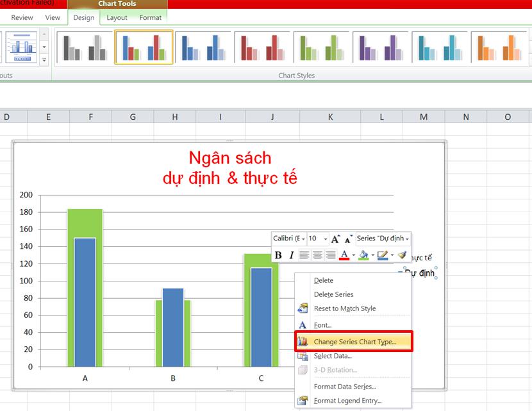Choose the chart layout thumbnail
Image resolution: width=532 pixels, height=411 pixels.
point(21,47)
